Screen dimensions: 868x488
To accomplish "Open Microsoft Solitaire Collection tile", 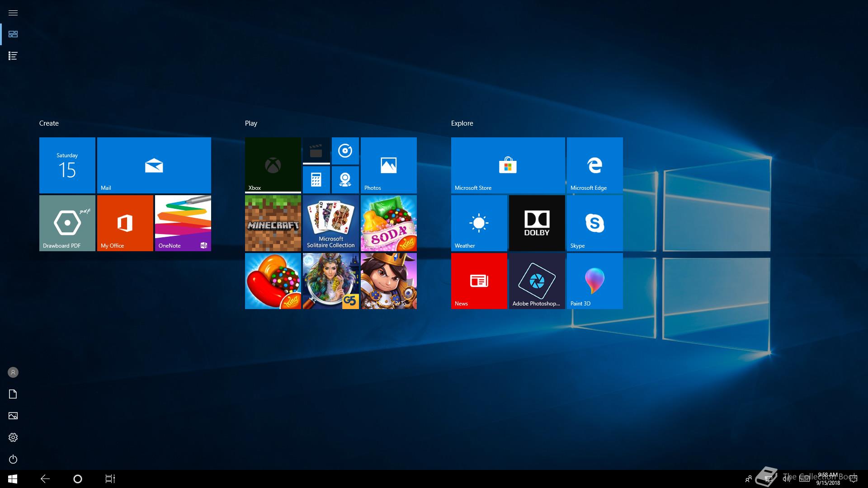I will coord(331,223).
